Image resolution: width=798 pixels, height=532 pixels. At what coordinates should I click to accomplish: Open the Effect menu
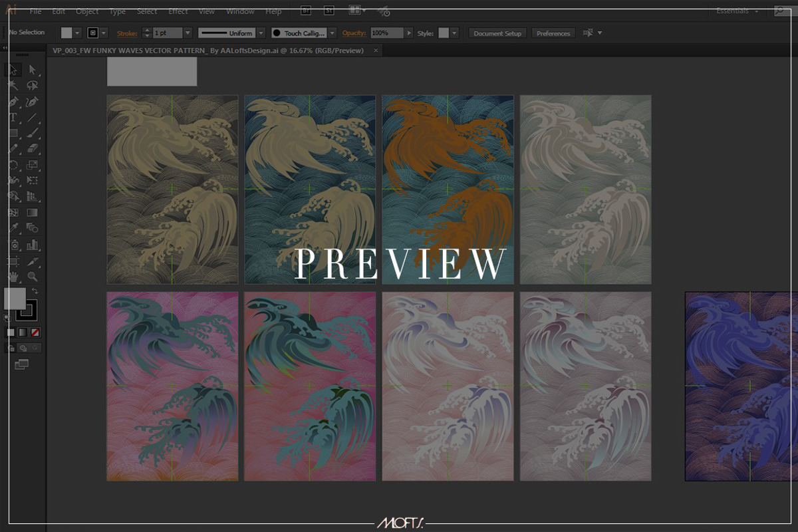[x=178, y=11]
